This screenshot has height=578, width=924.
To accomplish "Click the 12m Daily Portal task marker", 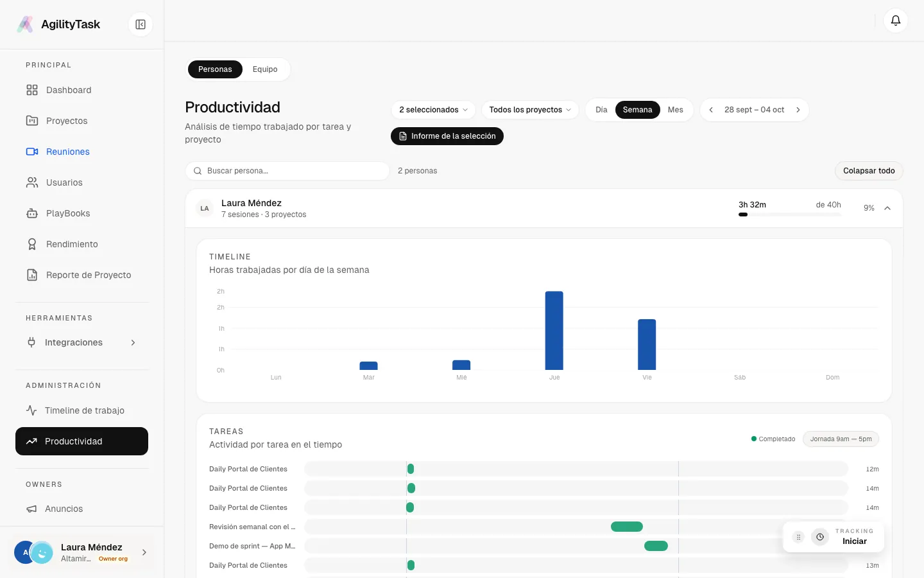I will [x=411, y=469].
